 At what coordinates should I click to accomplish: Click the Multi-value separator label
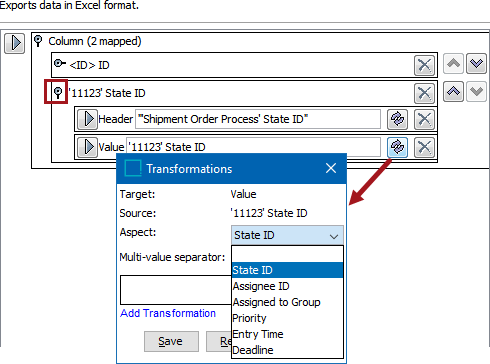172,257
